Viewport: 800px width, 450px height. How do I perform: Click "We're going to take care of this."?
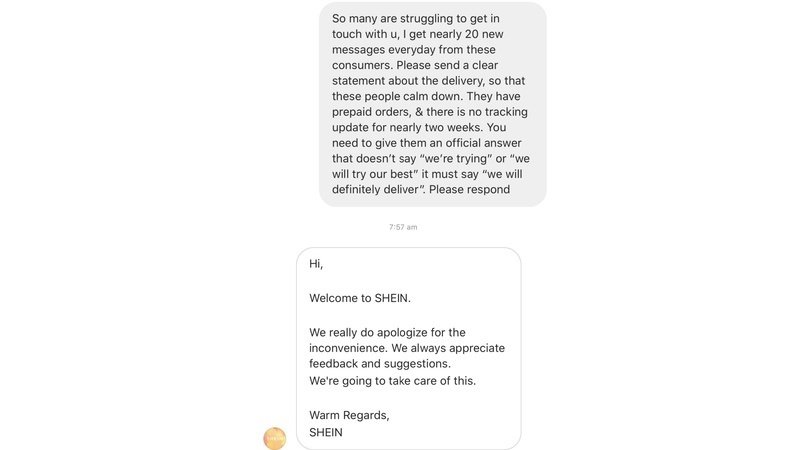point(392,381)
